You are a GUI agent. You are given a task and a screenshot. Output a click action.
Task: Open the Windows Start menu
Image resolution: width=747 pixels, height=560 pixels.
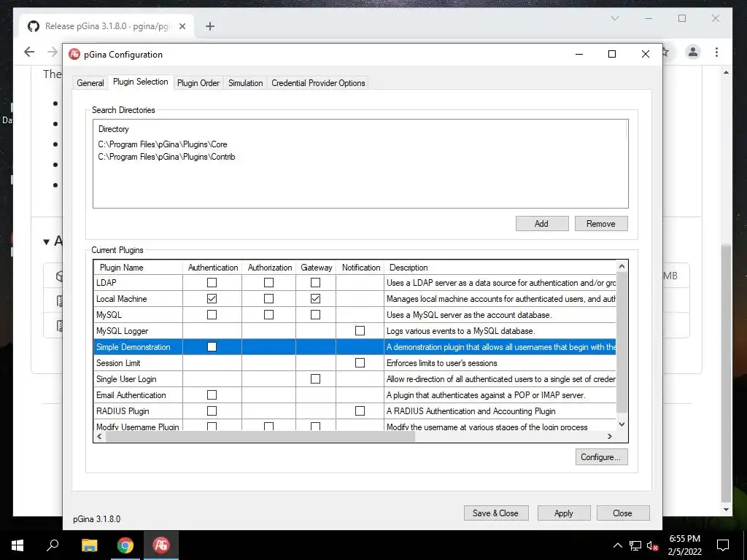[18, 545]
